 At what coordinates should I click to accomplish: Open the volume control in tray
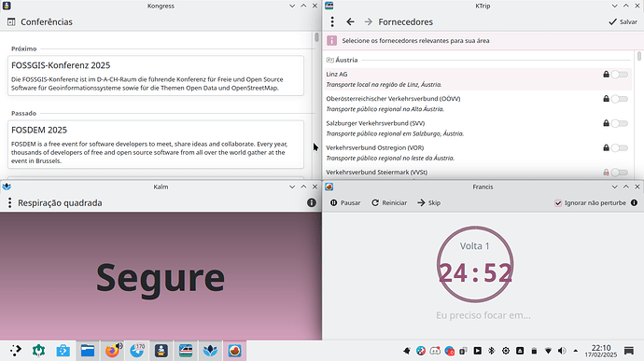(x=562, y=351)
